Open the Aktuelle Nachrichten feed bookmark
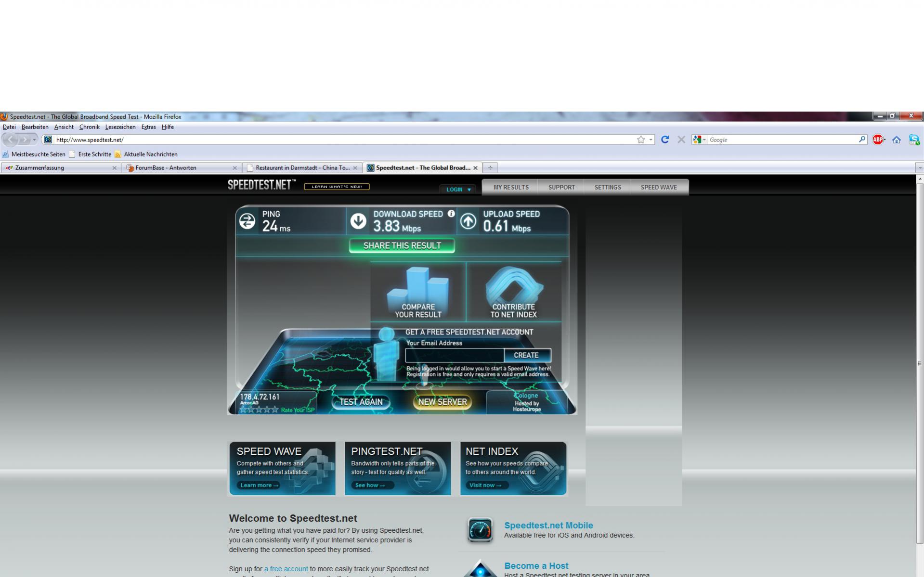Viewport: 924px width, 577px height. (146, 154)
